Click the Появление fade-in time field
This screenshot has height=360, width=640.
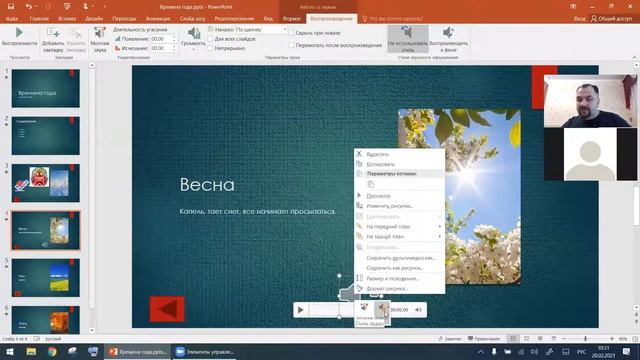pos(161,39)
